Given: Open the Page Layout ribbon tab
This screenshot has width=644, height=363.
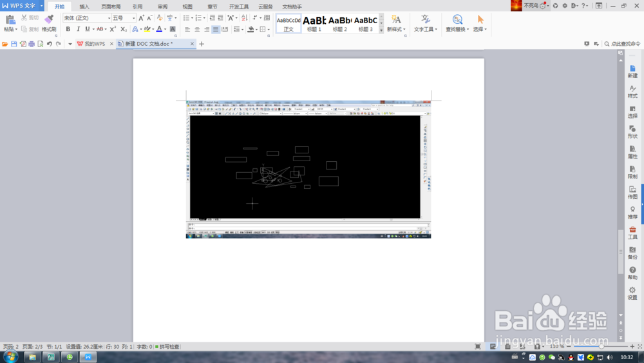Looking at the screenshot, I should [111, 6].
